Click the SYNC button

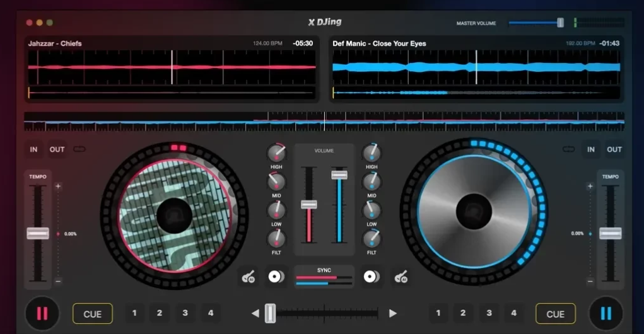pyautogui.click(x=324, y=277)
